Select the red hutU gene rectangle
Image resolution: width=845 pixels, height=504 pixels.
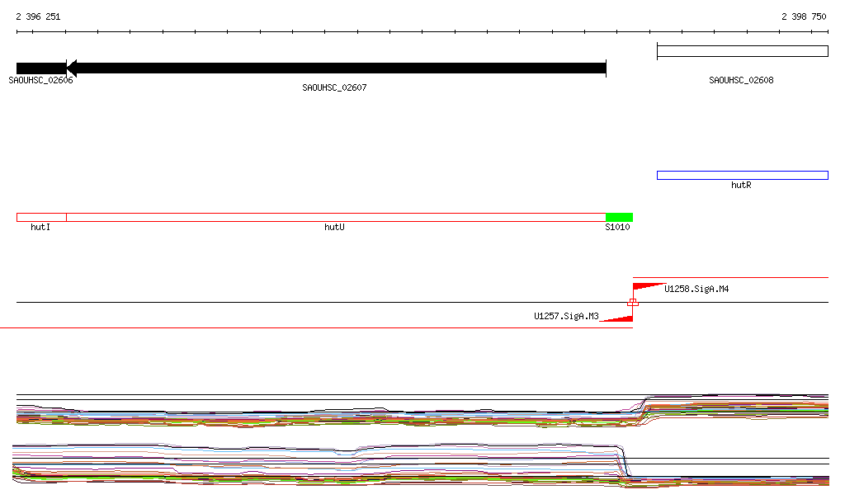pos(336,217)
